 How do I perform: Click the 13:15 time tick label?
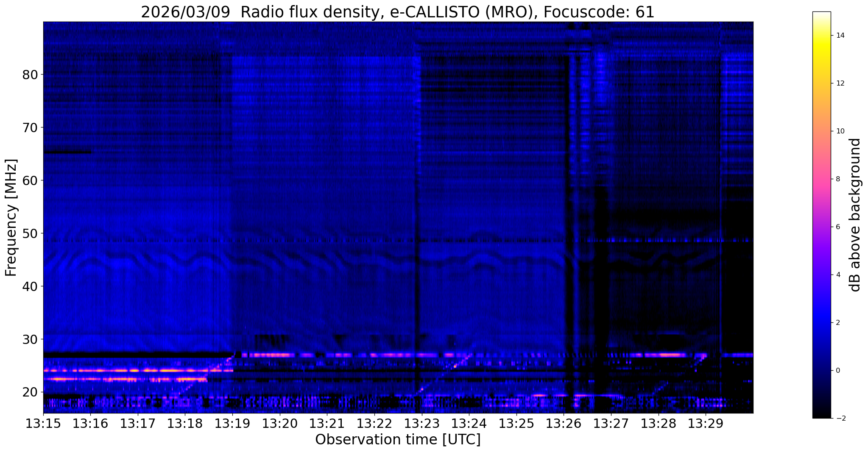(x=43, y=424)
